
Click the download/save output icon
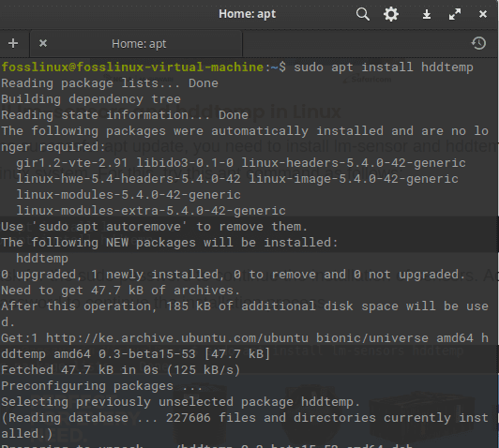click(427, 14)
